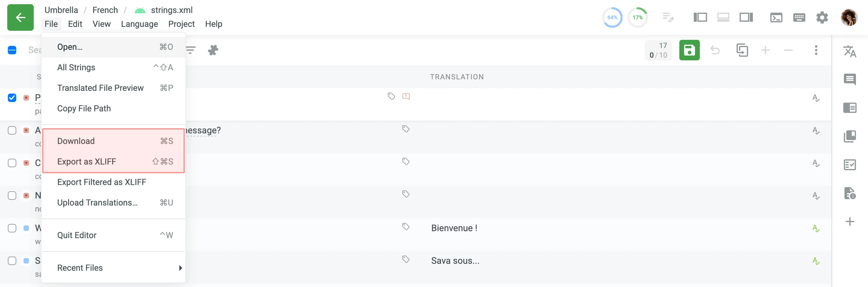Save translation with green save icon
This screenshot has height=287, width=868.
689,50
